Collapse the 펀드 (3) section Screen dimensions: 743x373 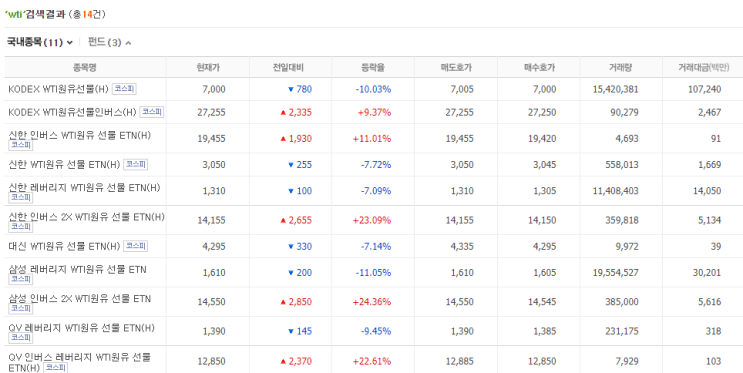(109, 43)
